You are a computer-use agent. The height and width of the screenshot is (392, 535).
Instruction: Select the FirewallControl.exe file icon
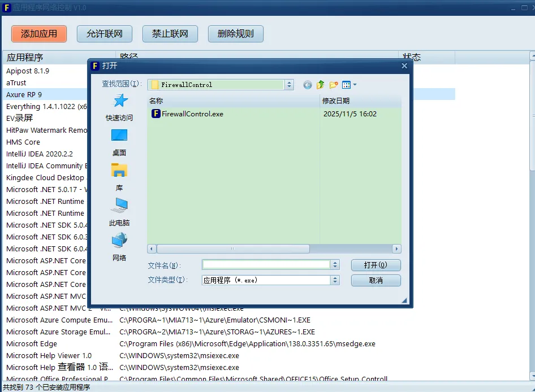coord(156,114)
